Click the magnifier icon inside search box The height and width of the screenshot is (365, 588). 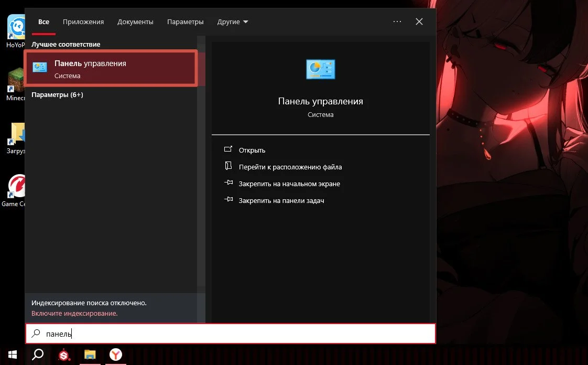(x=36, y=333)
